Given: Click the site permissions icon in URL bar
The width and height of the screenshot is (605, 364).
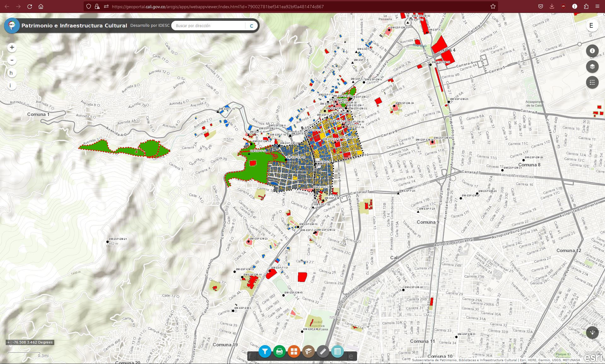Looking at the screenshot, I should click(x=106, y=6).
